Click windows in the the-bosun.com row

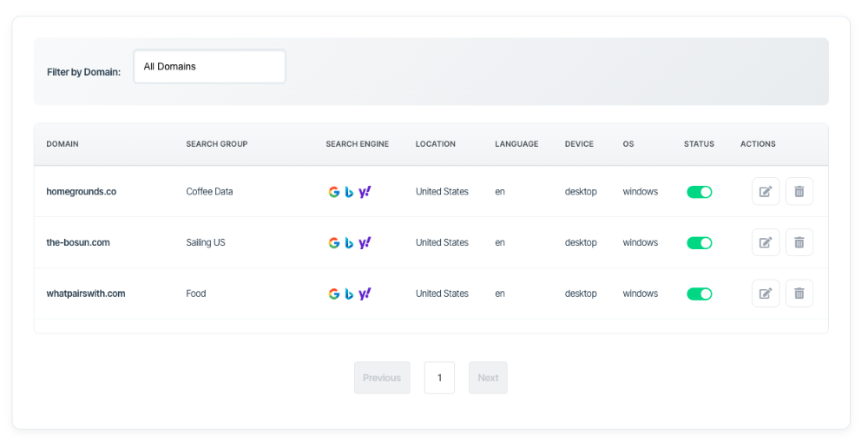641,242
